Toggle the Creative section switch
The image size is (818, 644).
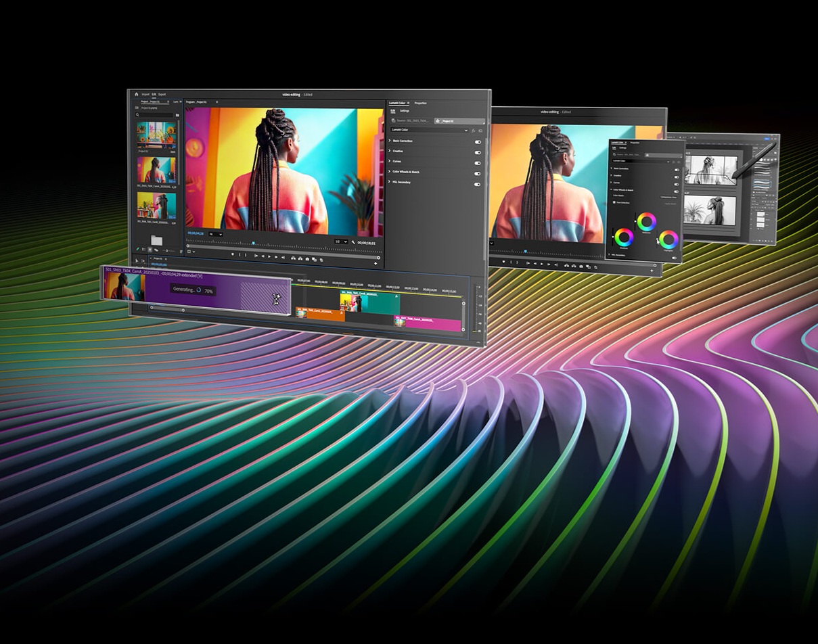478,153
